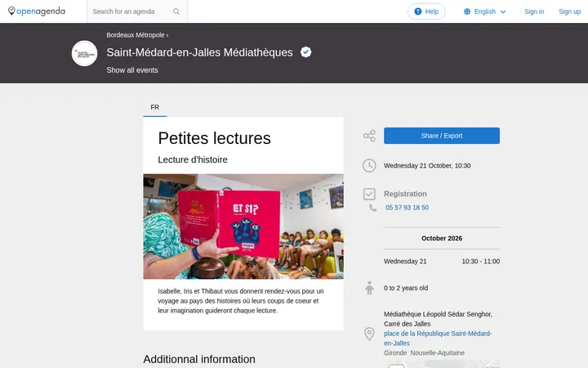Click the OpenAgenda logo

click(x=37, y=11)
